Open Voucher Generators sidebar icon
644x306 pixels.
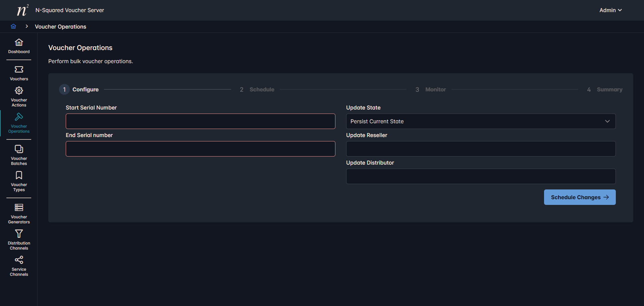tap(19, 208)
